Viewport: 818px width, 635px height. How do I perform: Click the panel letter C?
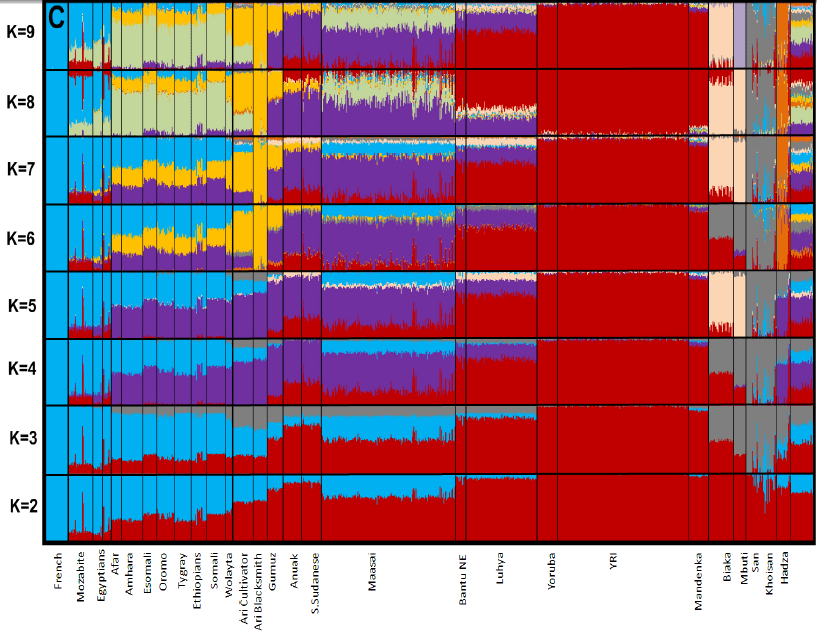pos(58,16)
